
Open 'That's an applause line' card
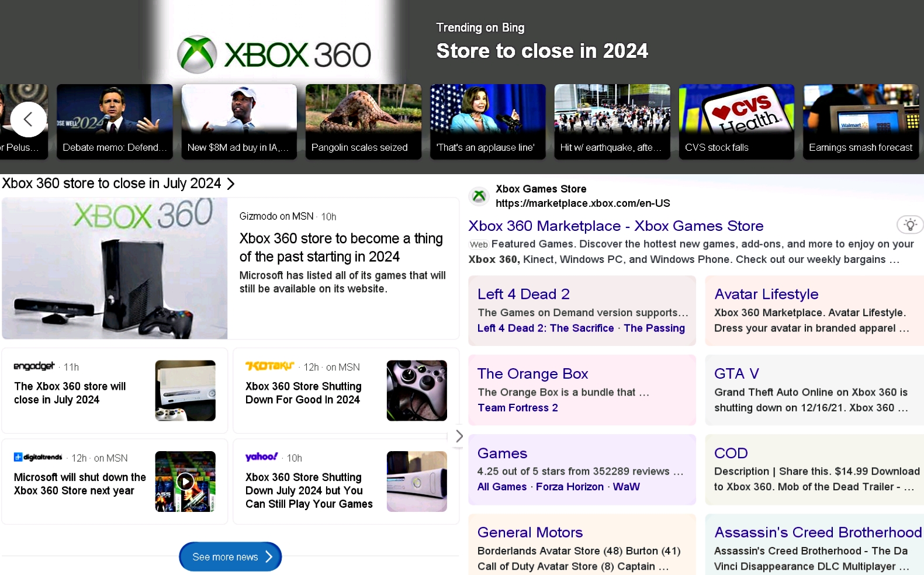488,122
